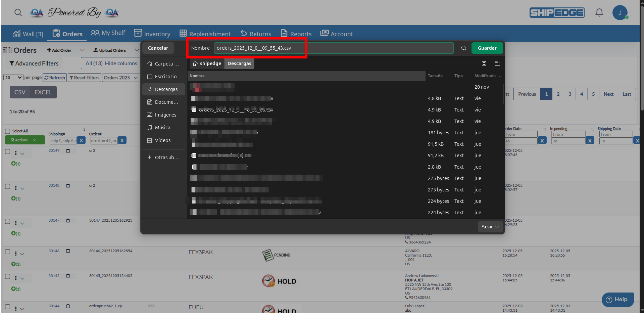644x313 pixels.
Task: Check the row checkbox for order 30144
Action: coord(7,306)
